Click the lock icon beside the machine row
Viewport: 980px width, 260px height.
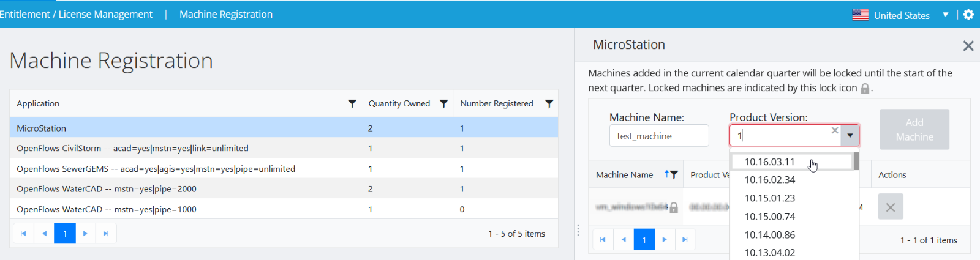(674, 207)
